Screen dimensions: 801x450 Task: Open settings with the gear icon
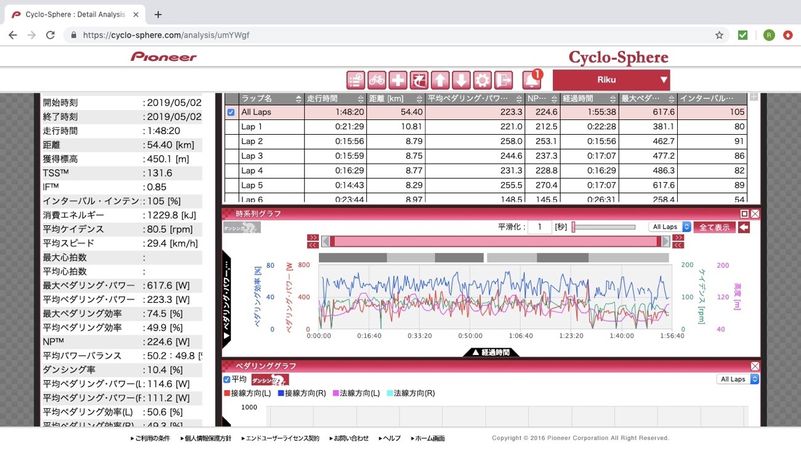click(482, 80)
